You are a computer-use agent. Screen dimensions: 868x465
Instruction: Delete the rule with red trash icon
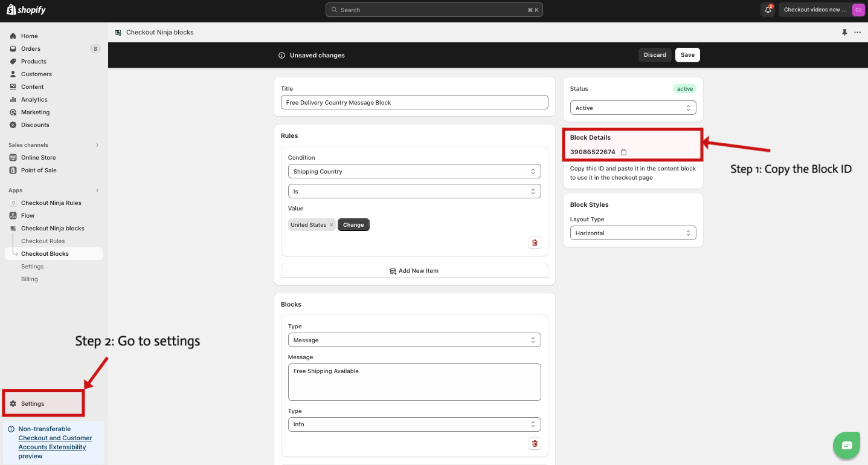535,243
